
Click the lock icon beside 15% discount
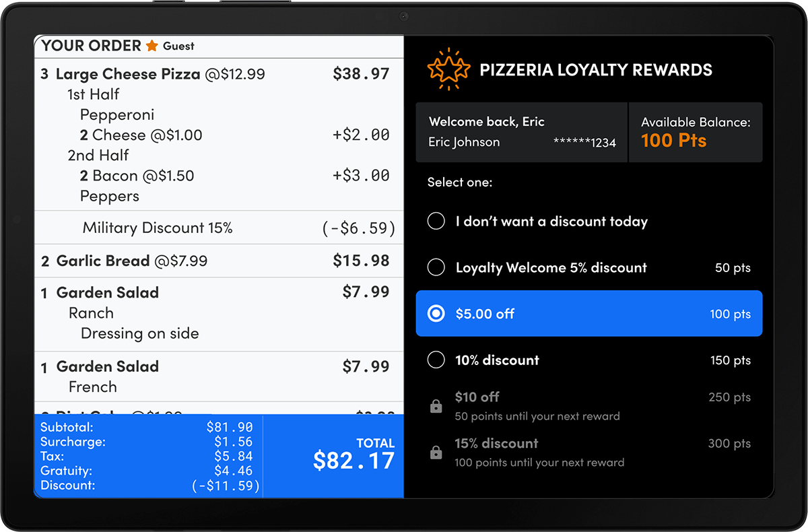click(x=436, y=453)
